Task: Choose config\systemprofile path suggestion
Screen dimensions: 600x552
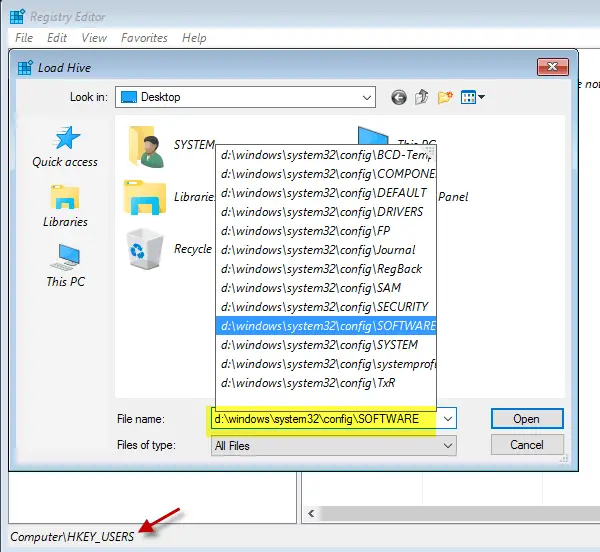Action: [326, 364]
